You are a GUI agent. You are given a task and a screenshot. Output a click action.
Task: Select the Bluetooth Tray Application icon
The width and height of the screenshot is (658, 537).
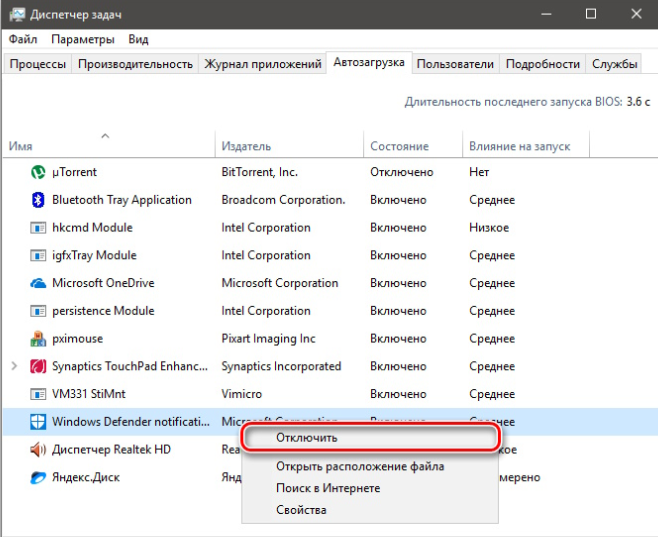[x=39, y=200]
